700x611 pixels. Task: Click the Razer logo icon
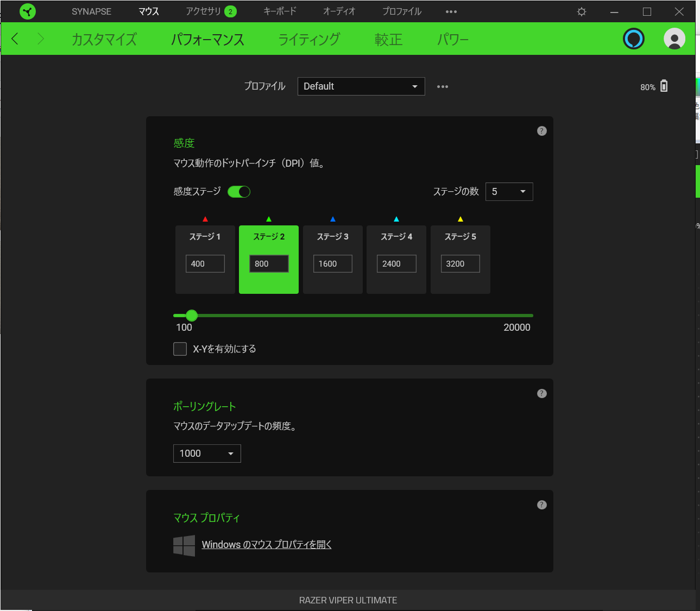click(28, 11)
